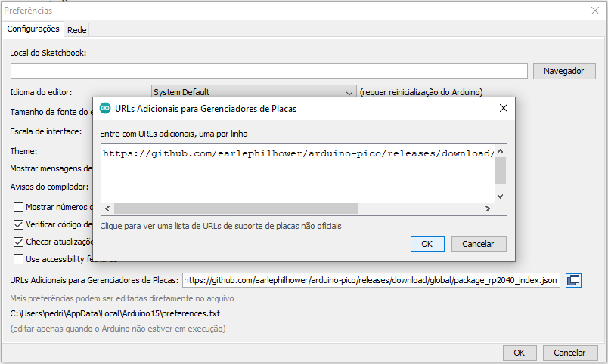This screenshot has width=608, height=364.
Task: Click OK in the URLs Adicionais dialog
Action: coord(427,245)
